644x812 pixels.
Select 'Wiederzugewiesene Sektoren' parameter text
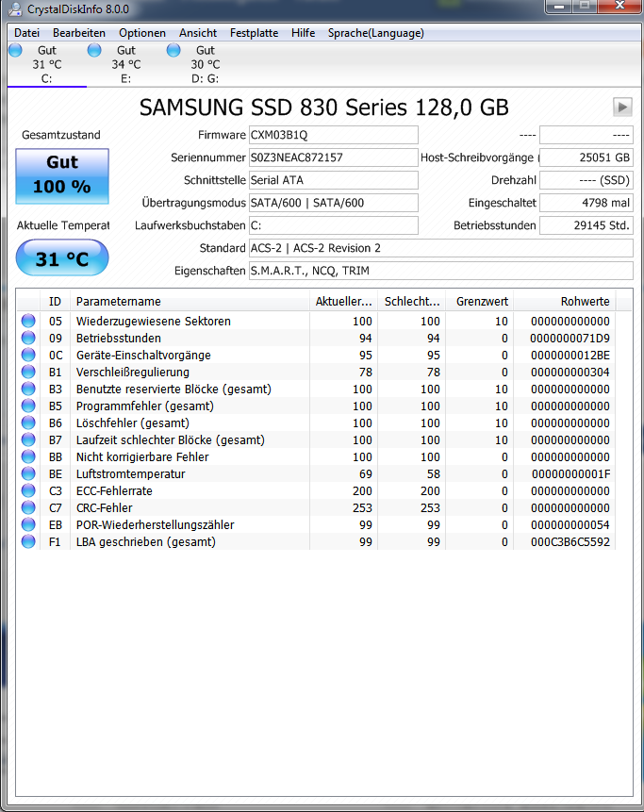pyautogui.click(x=154, y=321)
